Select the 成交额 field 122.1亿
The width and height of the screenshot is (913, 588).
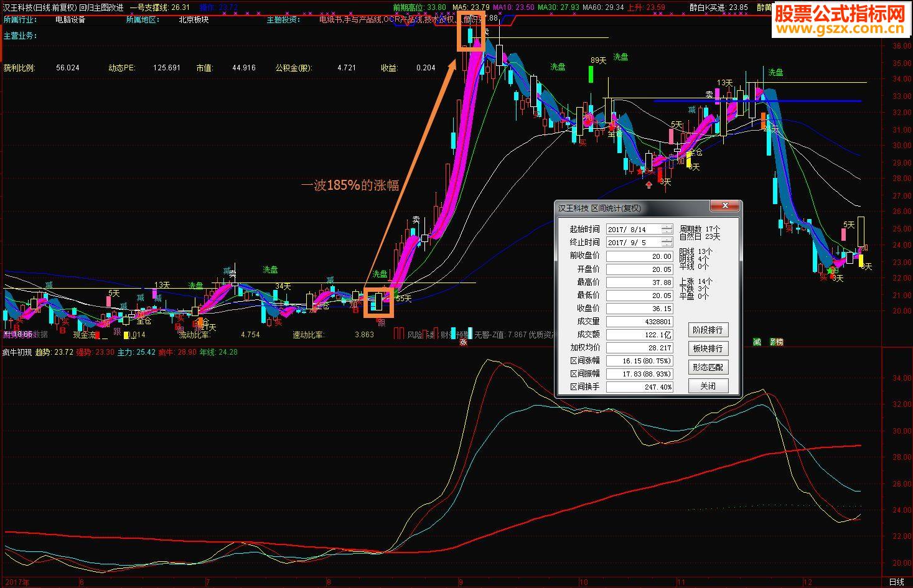640,335
